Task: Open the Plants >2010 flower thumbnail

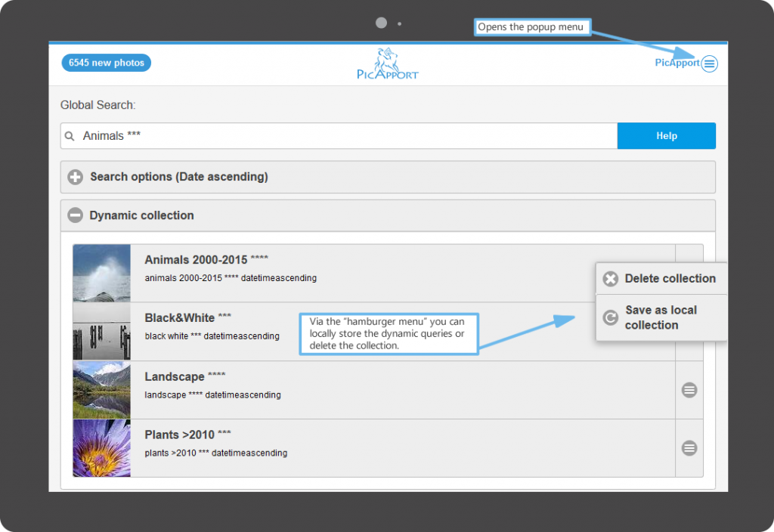Action: tap(102, 448)
